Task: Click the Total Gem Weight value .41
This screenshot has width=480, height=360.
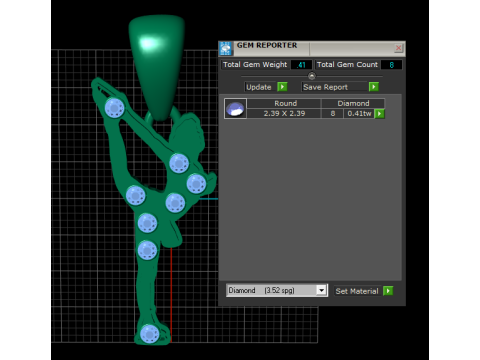Action: 301,65
